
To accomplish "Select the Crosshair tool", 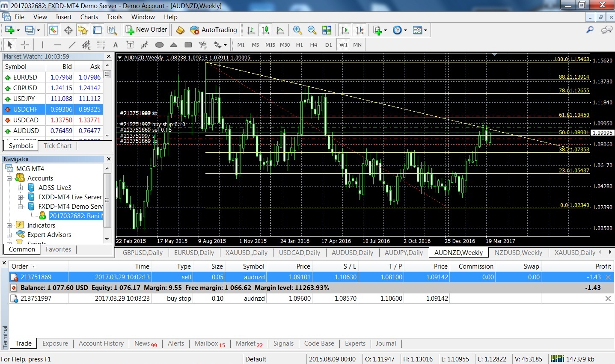I will point(25,44).
